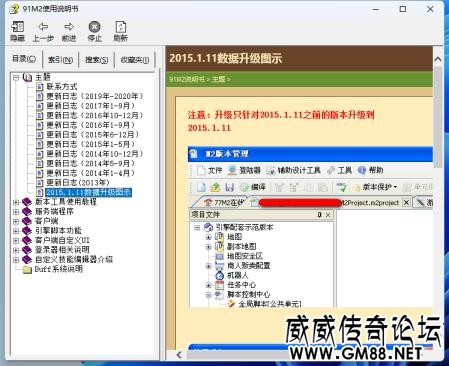
Task: Open the 联系方式 page icon in tree
Action: point(40,87)
